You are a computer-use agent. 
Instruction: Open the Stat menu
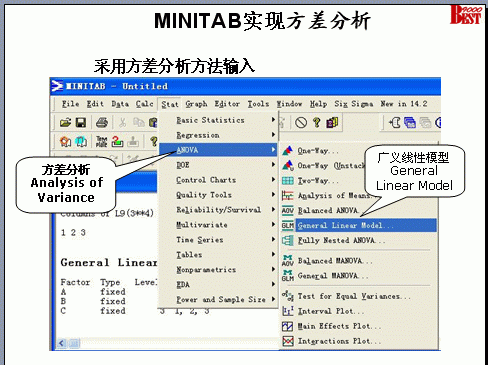(170, 104)
